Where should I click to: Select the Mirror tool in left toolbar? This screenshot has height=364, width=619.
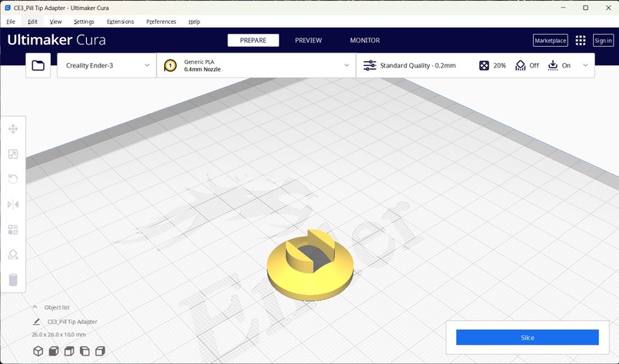pyautogui.click(x=13, y=204)
